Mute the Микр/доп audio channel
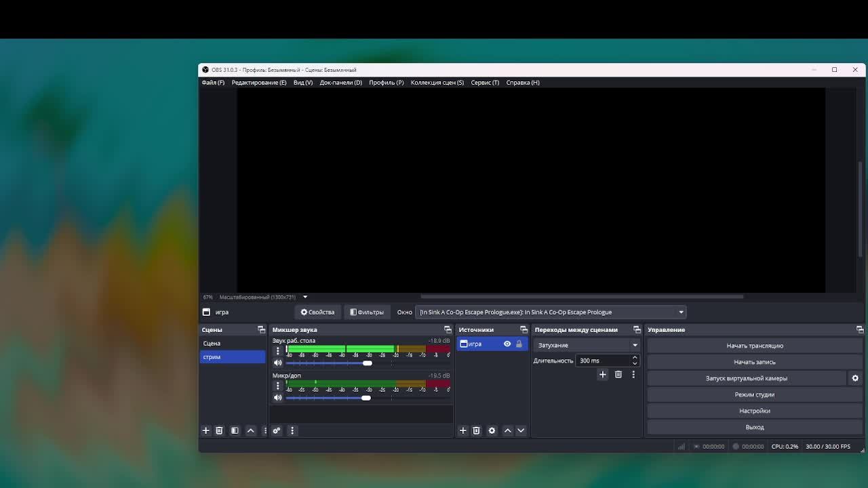 click(277, 398)
